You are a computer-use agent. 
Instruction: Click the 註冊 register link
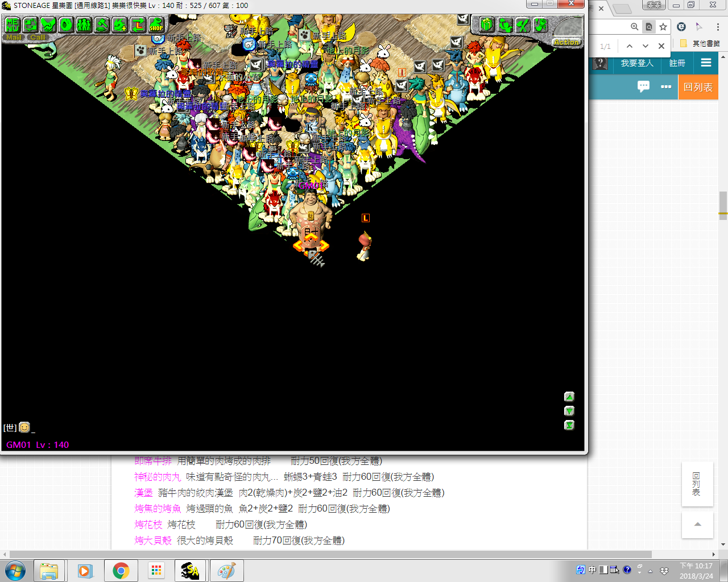click(677, 63)
